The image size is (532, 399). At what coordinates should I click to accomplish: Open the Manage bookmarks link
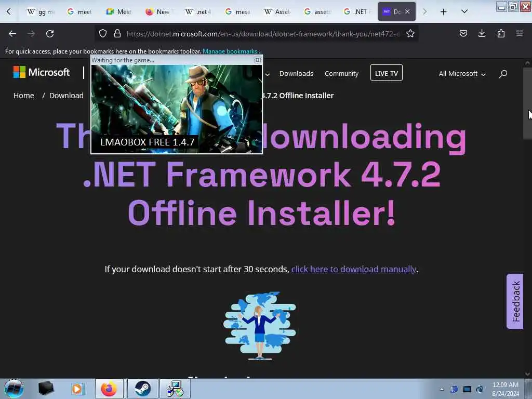[x=231, y=51]
